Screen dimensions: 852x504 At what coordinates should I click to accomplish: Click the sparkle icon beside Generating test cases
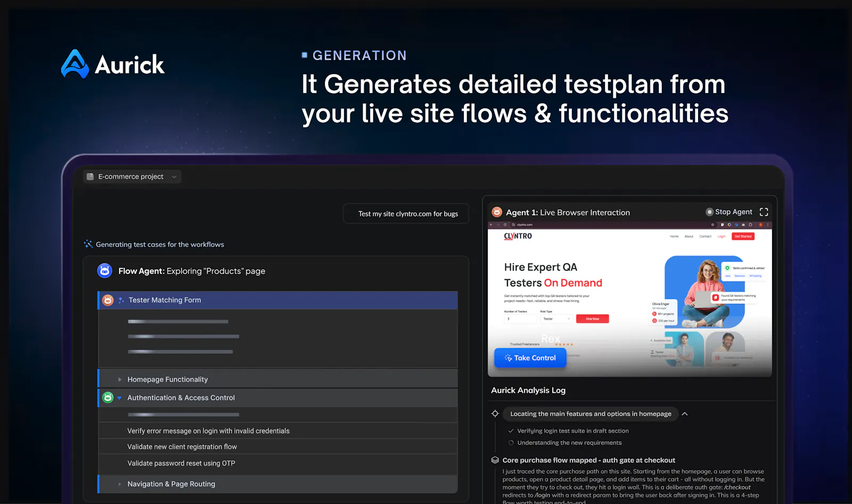click(x=88, y=244)
